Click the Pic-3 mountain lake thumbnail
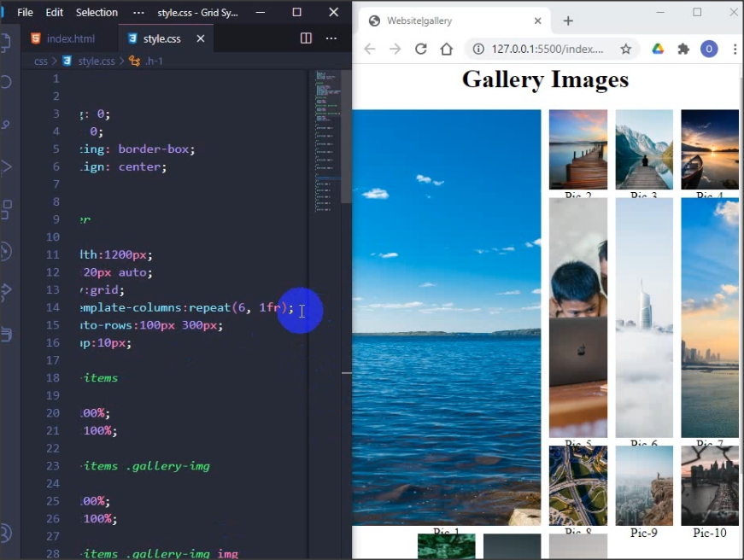 click(x=644, y=149)
